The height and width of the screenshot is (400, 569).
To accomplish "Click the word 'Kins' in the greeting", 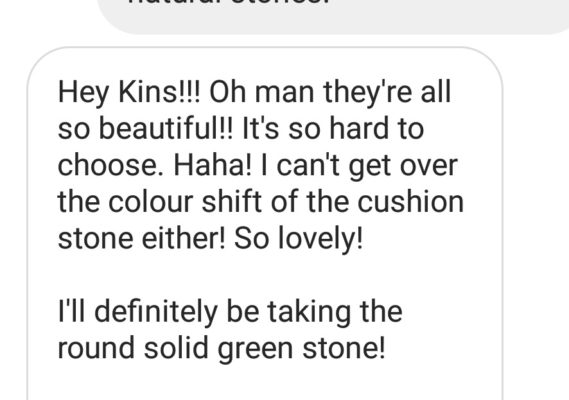I will click(147, 92).
